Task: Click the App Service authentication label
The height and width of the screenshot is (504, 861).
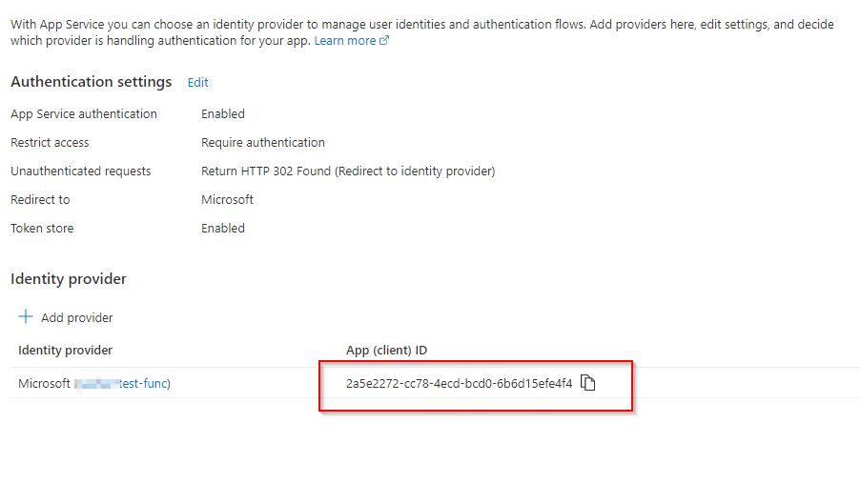Action: 84,114
